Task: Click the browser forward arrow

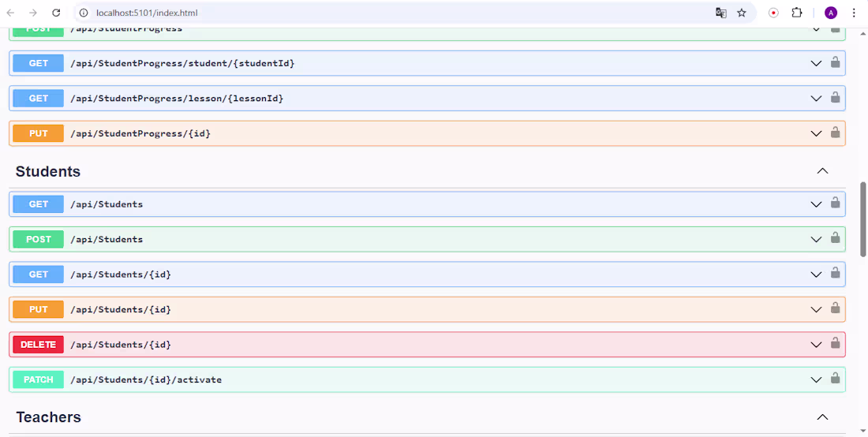Action: [x=33, y=13]
